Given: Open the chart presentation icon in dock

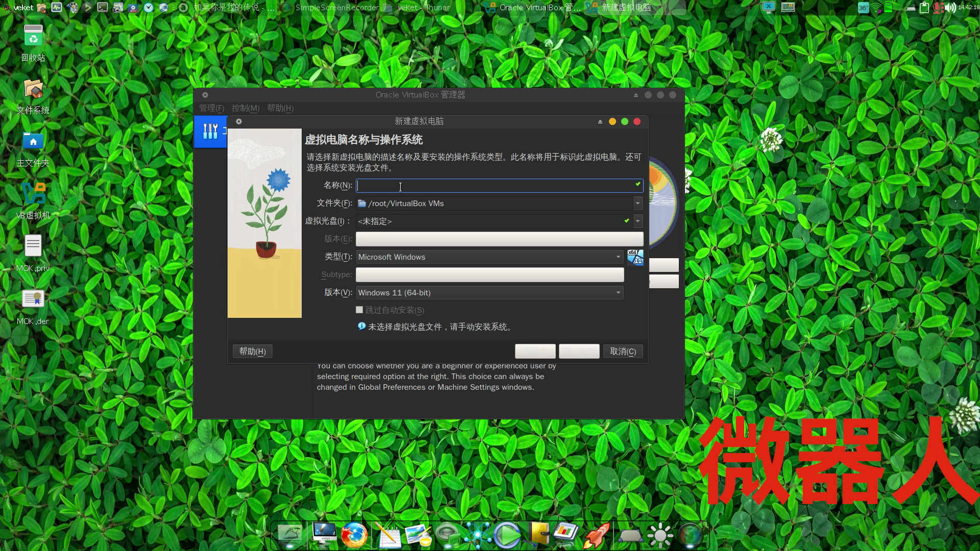Looking at the screenshot, I should click(x=566, y=533).
